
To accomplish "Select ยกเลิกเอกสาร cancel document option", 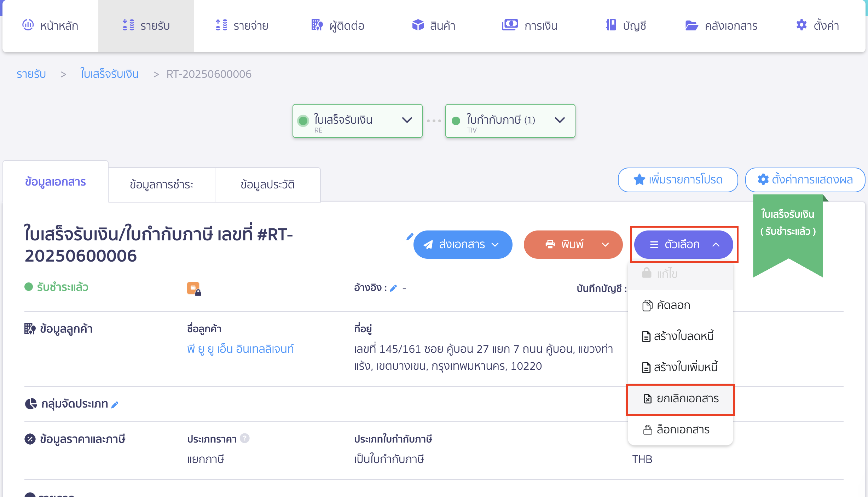I will pos(680,399).
